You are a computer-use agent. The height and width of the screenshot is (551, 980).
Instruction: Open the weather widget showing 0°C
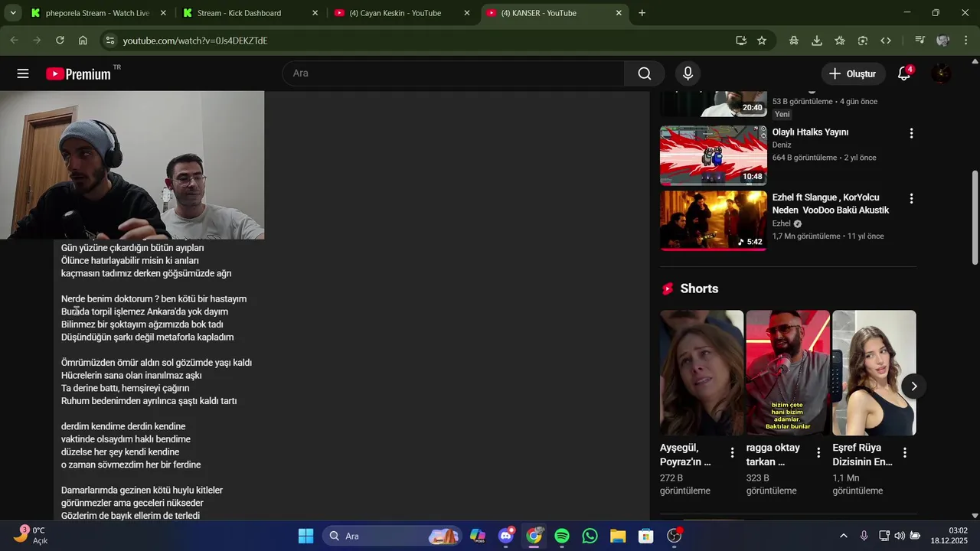tap(32, 536)
